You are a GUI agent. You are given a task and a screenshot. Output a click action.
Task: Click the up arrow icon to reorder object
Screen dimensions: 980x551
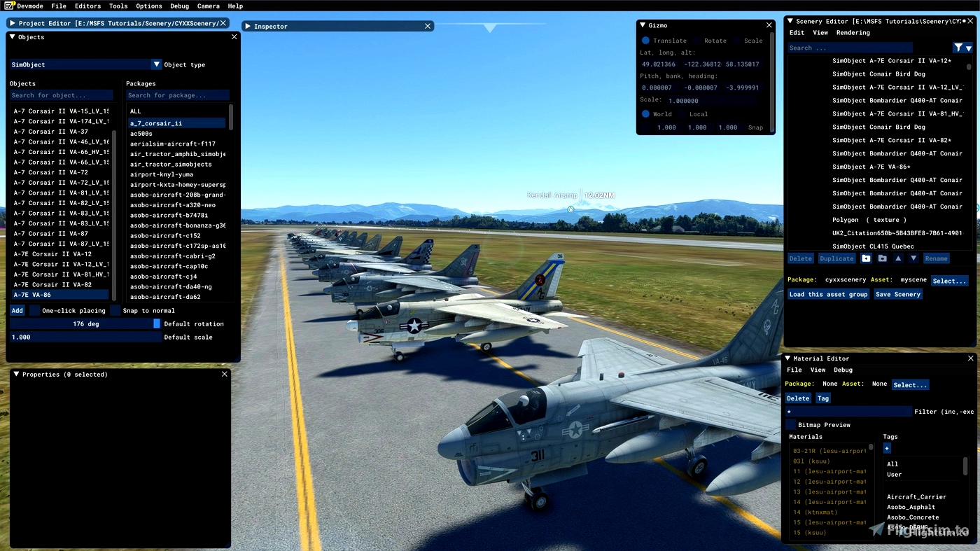(898, 258)
